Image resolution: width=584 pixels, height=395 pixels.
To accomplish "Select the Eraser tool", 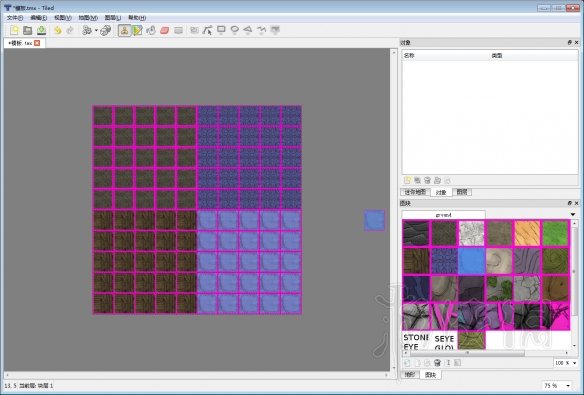I will point(165,30).
